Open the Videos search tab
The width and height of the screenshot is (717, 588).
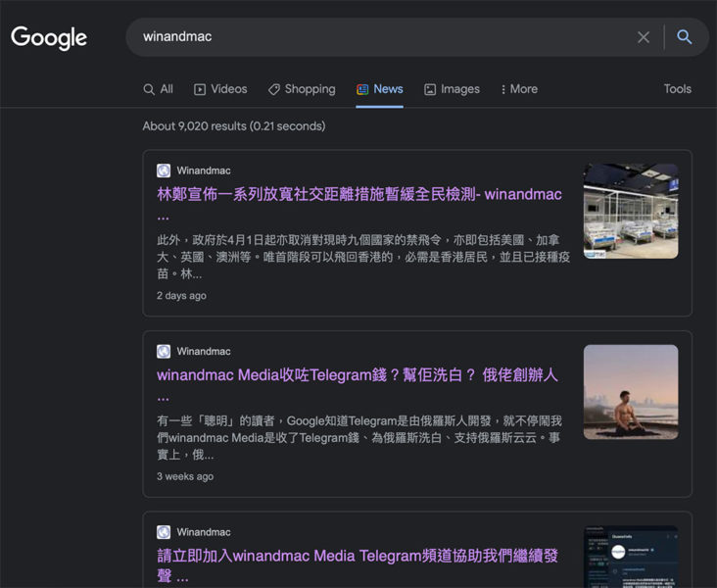coord(220,89)
